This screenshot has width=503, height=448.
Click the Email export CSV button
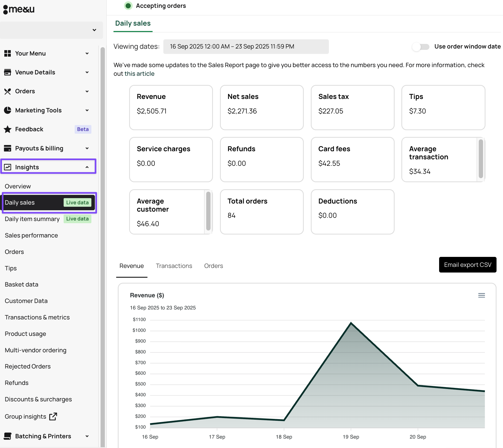[x=467, y=265]
